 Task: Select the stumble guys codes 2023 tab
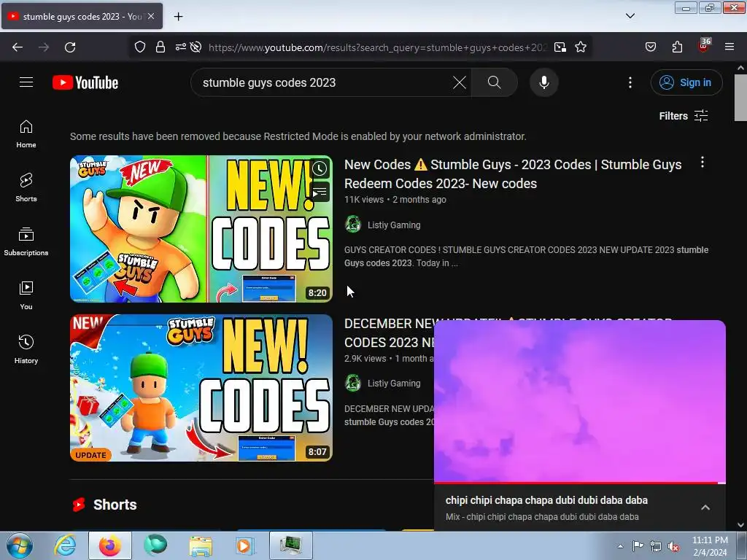click(82, 16)
